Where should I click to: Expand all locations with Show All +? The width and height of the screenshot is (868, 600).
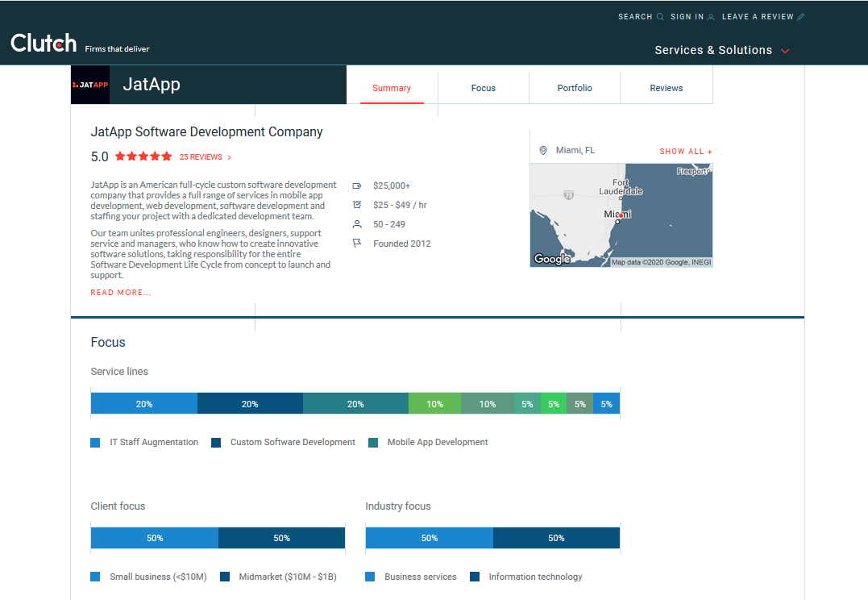[x=686, y=152]
